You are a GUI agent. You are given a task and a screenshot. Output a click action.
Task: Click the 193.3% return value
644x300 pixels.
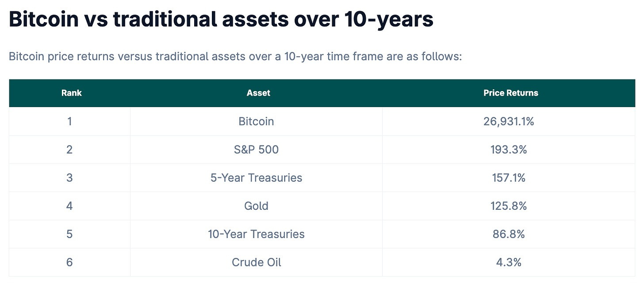coord(509,150)
